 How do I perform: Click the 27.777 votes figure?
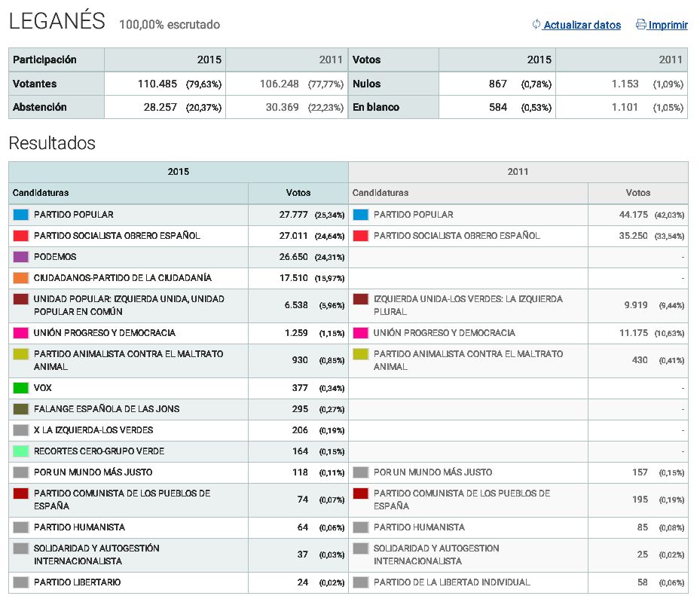point(293,215)
